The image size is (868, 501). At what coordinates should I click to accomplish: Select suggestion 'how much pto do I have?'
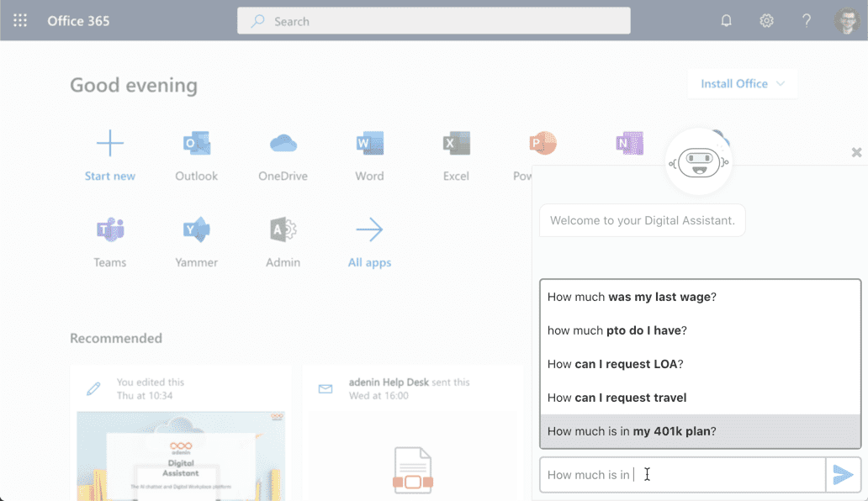click(x=701, y=330)
